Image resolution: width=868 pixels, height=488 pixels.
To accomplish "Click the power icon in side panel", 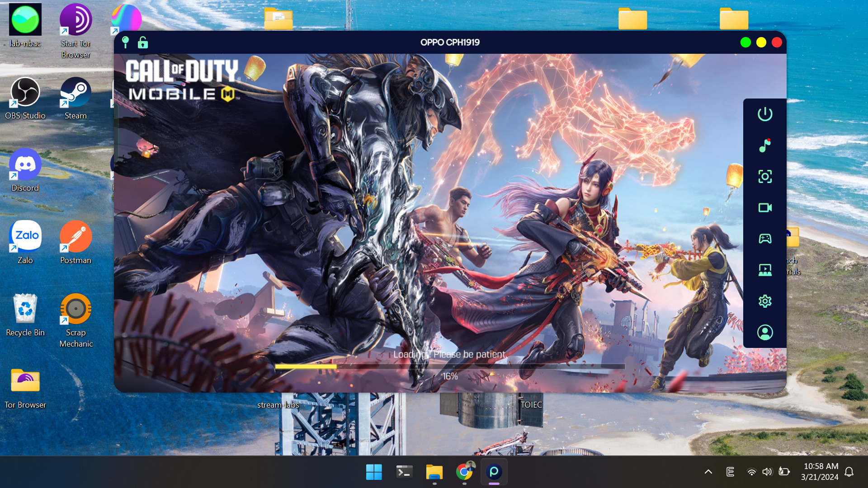I will coord(765,114).
